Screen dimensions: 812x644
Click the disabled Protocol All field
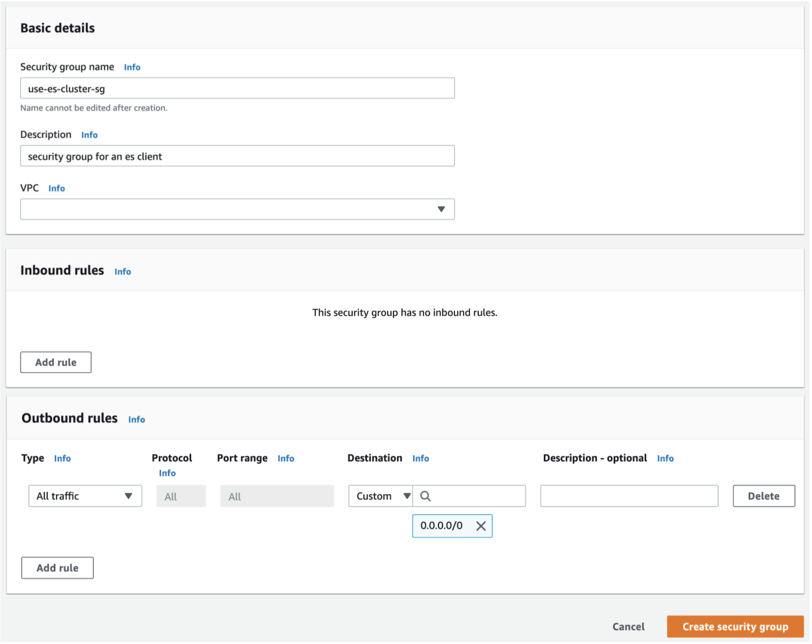pyautogui.click(x=181, y=497)
